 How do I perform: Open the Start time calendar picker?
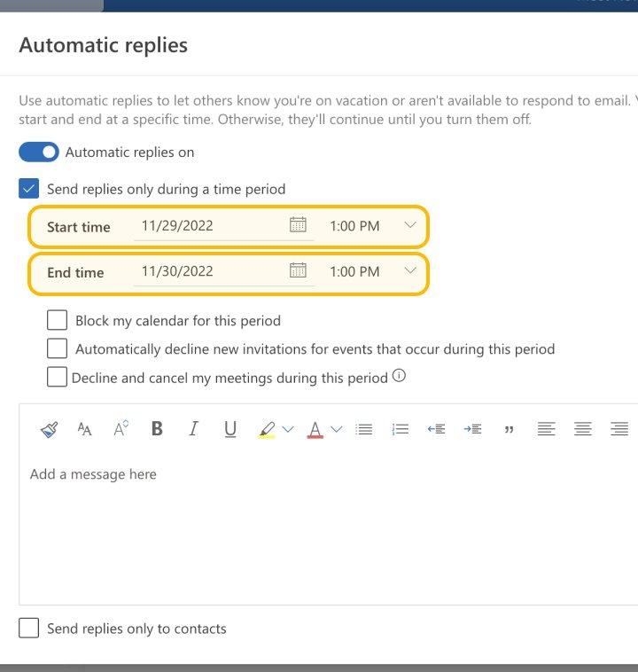click(x=298, y=224)
